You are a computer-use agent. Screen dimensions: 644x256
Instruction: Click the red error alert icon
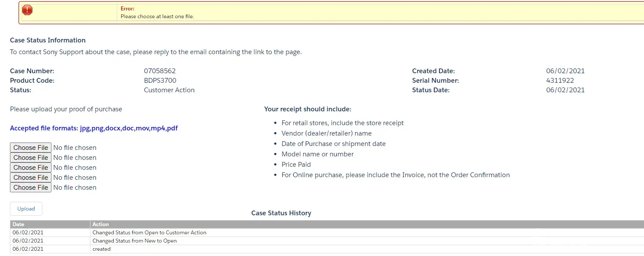click(x=27, y=10)
